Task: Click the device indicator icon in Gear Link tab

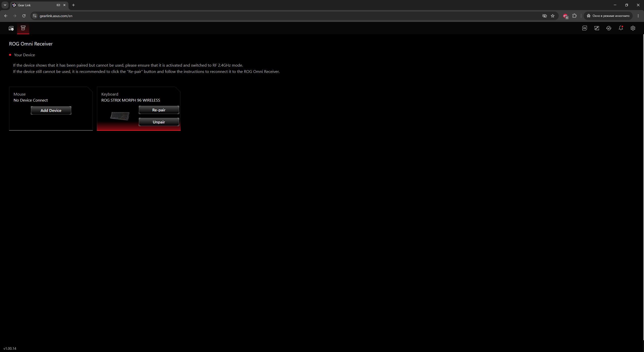Action: (x=58, y=5)
